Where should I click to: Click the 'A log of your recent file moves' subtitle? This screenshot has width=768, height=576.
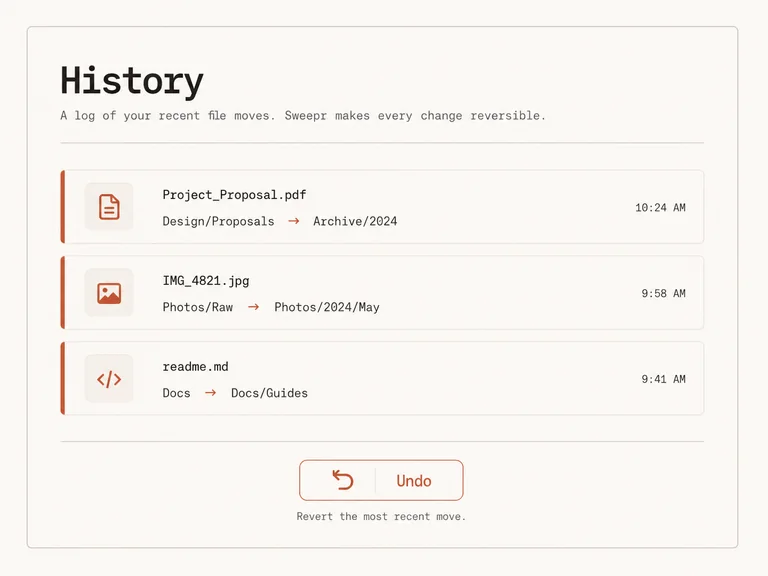pos(303,116)
